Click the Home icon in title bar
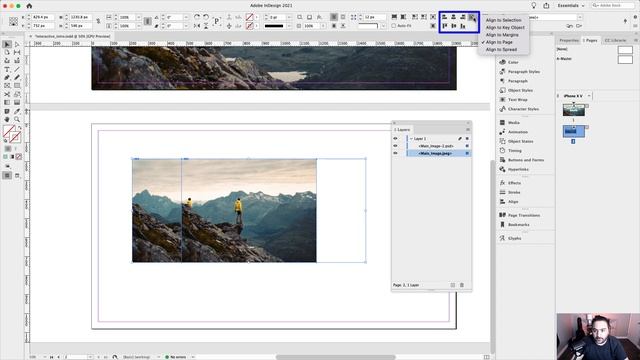 (x=29, y=6)
